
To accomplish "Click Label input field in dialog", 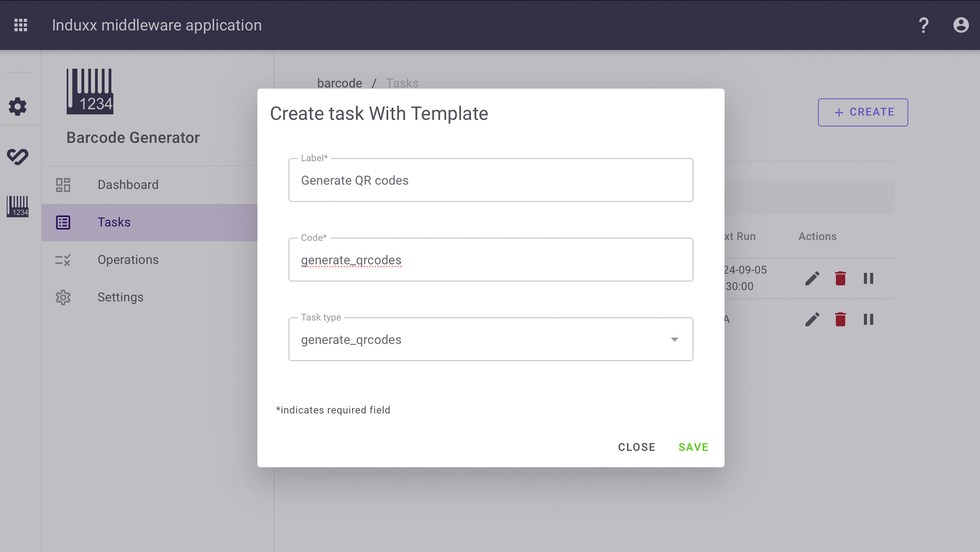I will click(490, 180).
